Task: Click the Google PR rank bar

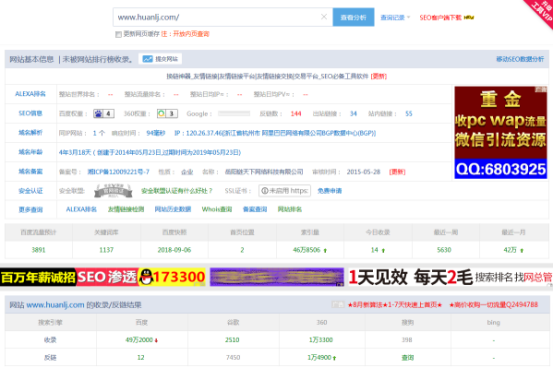Action: coord(234,113)
